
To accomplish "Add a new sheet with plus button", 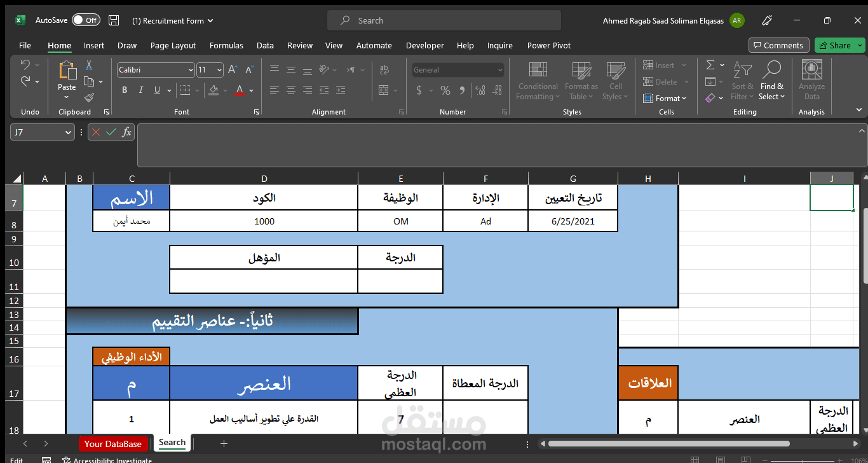I will [x=224, y=443].
